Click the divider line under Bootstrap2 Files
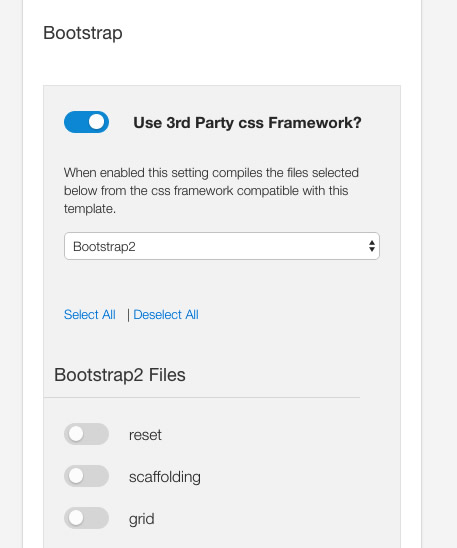The height and width of the screenshot is (548, 457). coord(202,397)
